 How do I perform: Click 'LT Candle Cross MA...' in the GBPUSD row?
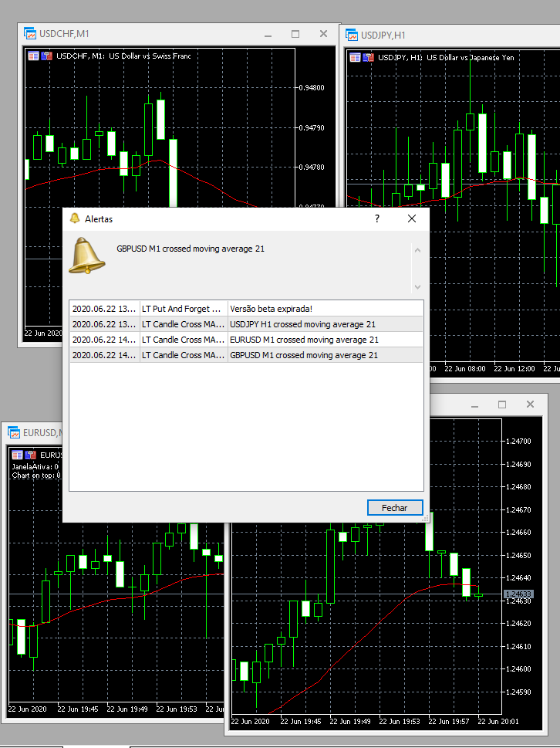pos(183,355)
